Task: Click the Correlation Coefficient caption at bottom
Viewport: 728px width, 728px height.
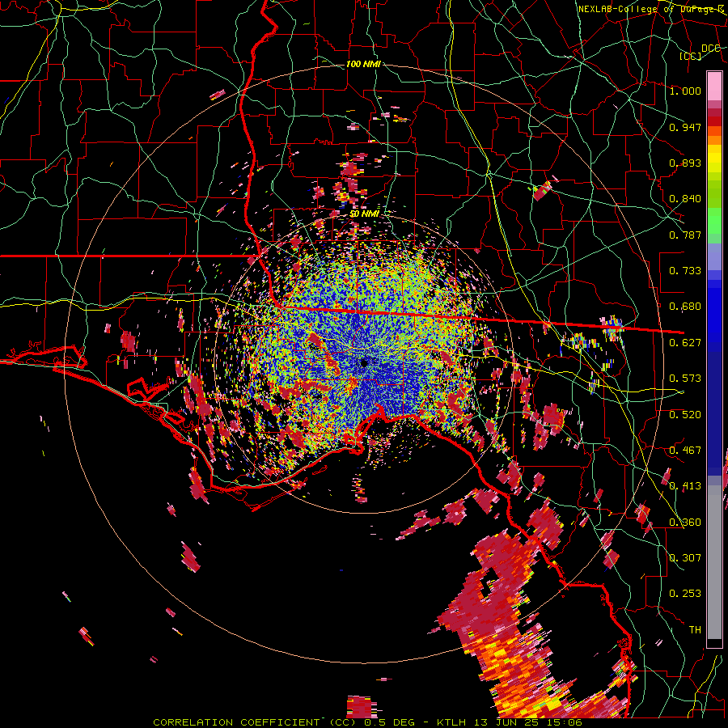Action: [366, 722]
